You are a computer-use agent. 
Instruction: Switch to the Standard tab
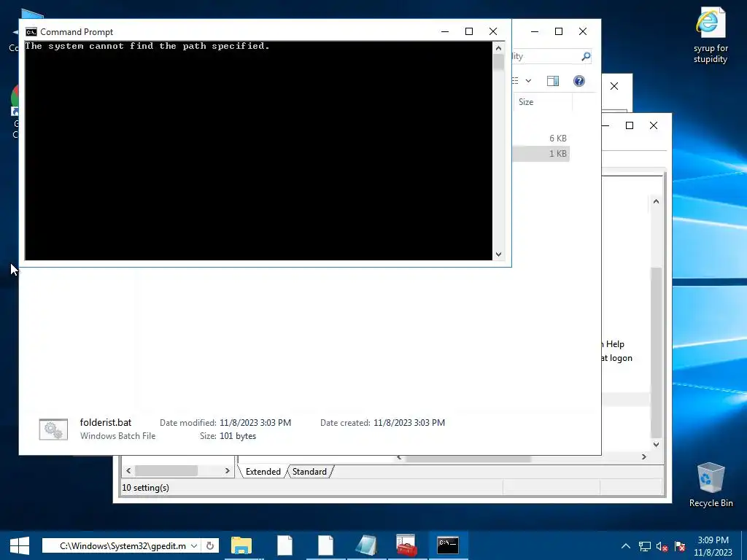click(309, 472)
